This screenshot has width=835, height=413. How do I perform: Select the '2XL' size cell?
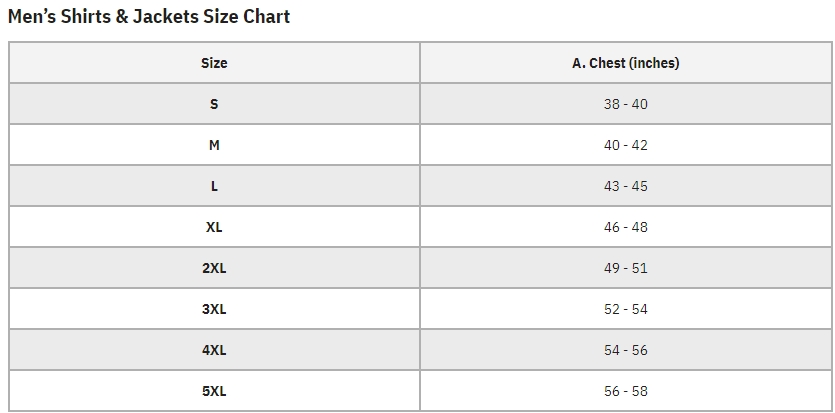[x=214, y=268]
